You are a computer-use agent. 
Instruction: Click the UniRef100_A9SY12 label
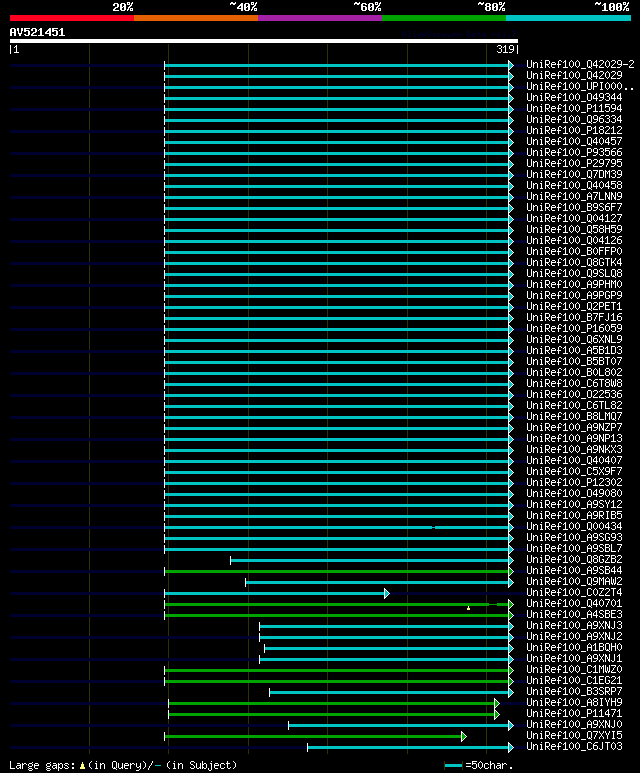point(574,505)
